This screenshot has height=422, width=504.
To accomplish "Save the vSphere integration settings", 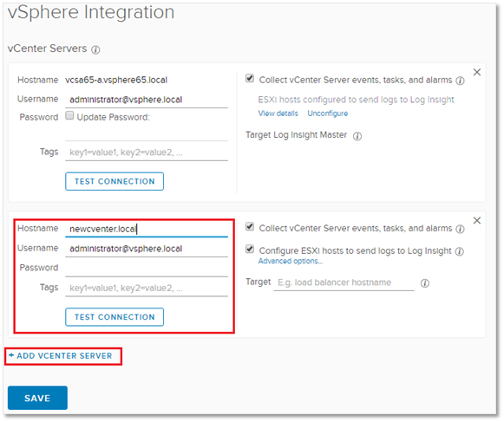I will (37, 398).
